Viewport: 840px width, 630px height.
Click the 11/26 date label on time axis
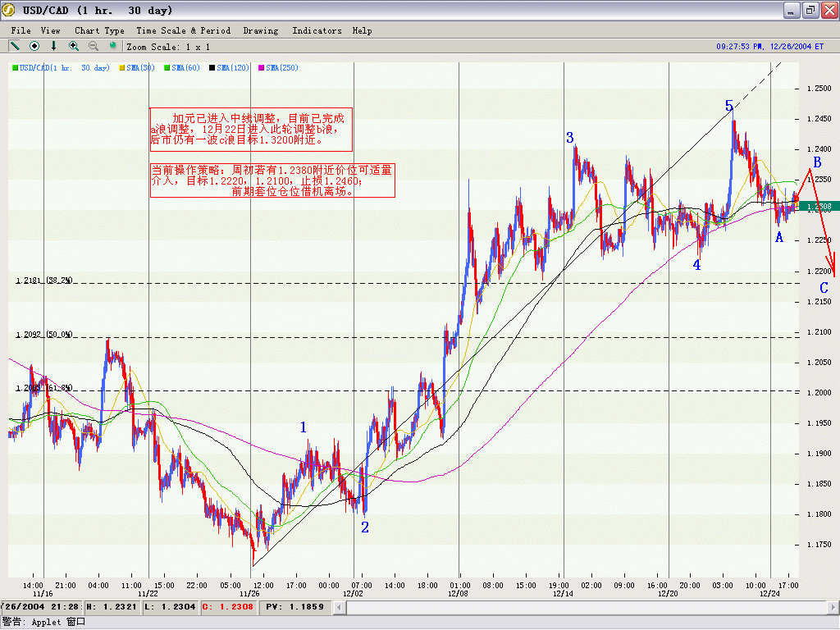coord(249,594)
